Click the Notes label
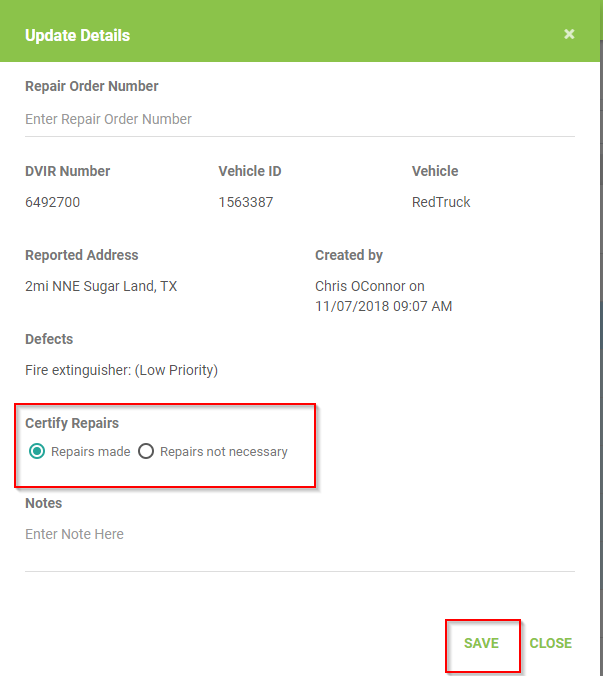Viewport: 603px width, 676px height. [x=43, y=503]
